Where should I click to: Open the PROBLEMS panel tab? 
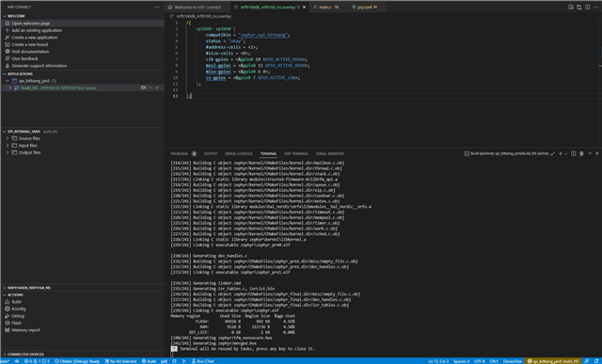pos(180,153)
